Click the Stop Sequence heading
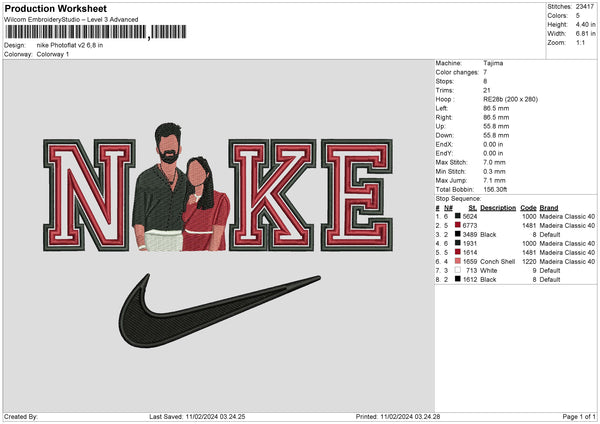The image size is (600, 424). pos(458,199)
